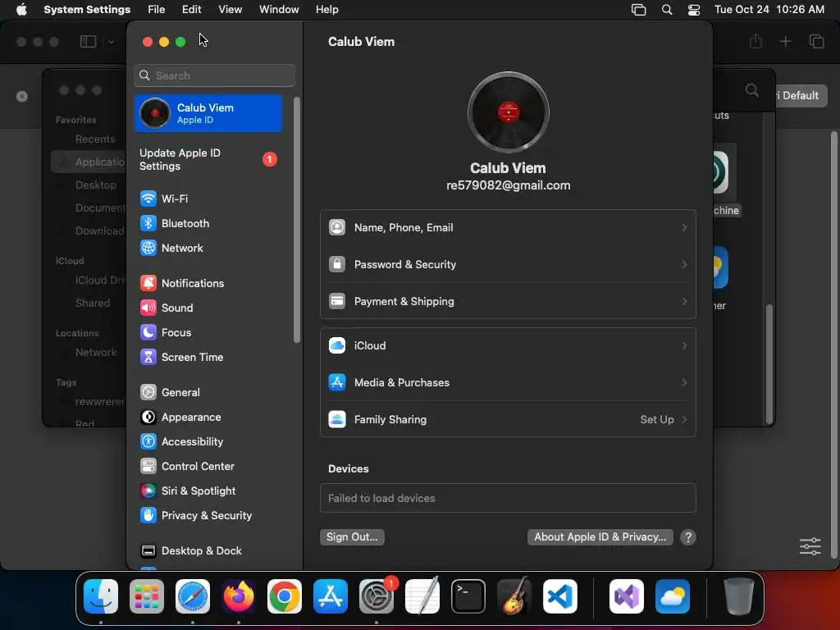Click the help question mark button
840x630 pixels.
coord(688,537)
